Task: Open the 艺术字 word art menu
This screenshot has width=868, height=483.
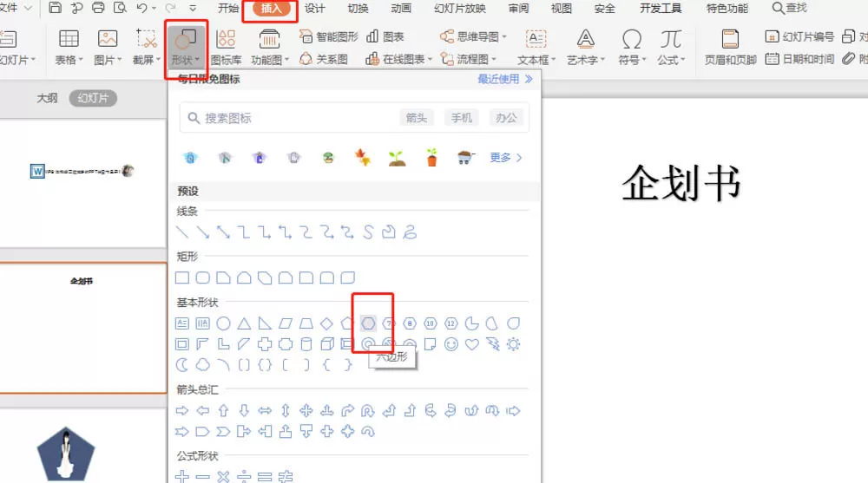Action: (586, 48)
